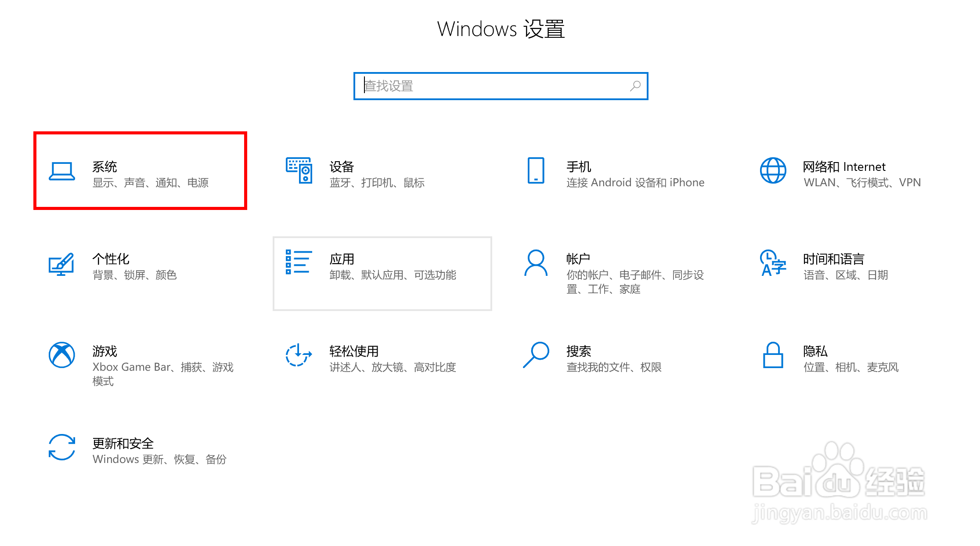Open 轻松使用 settings title

(x=354, y=351)
